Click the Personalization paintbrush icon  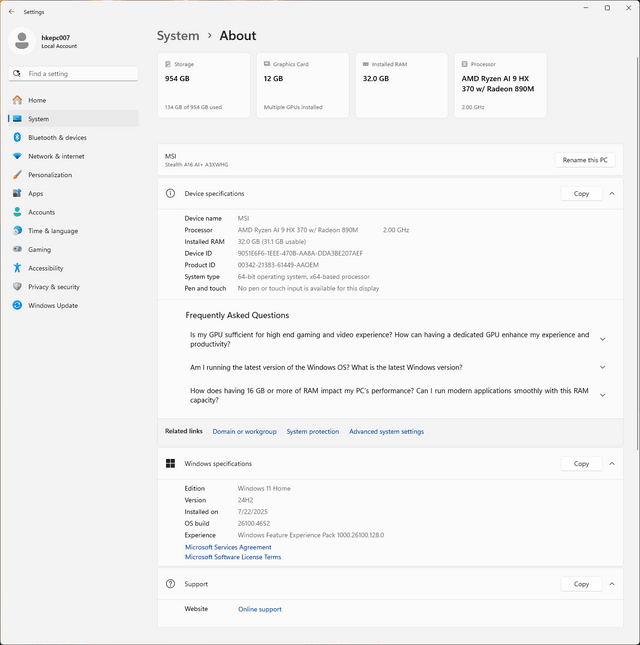pos(17,175)
